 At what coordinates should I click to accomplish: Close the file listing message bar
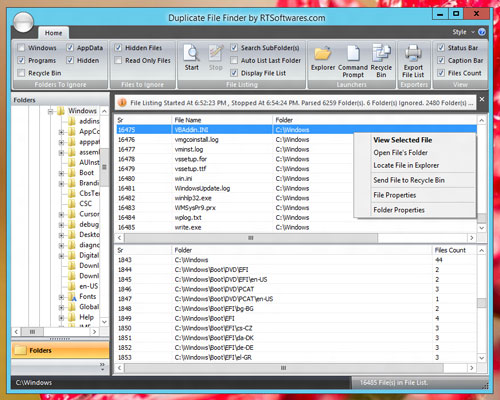[482, 99]
